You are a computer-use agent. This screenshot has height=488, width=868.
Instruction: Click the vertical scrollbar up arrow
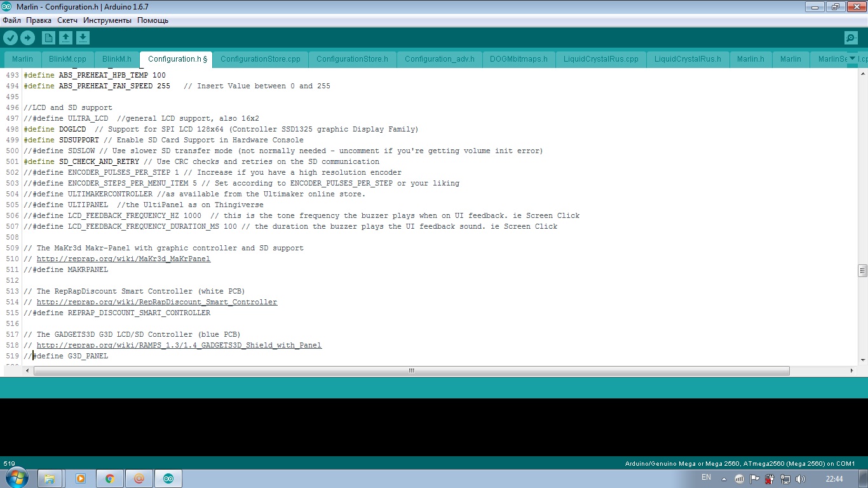pyautogui.click(x=862, y=74)
